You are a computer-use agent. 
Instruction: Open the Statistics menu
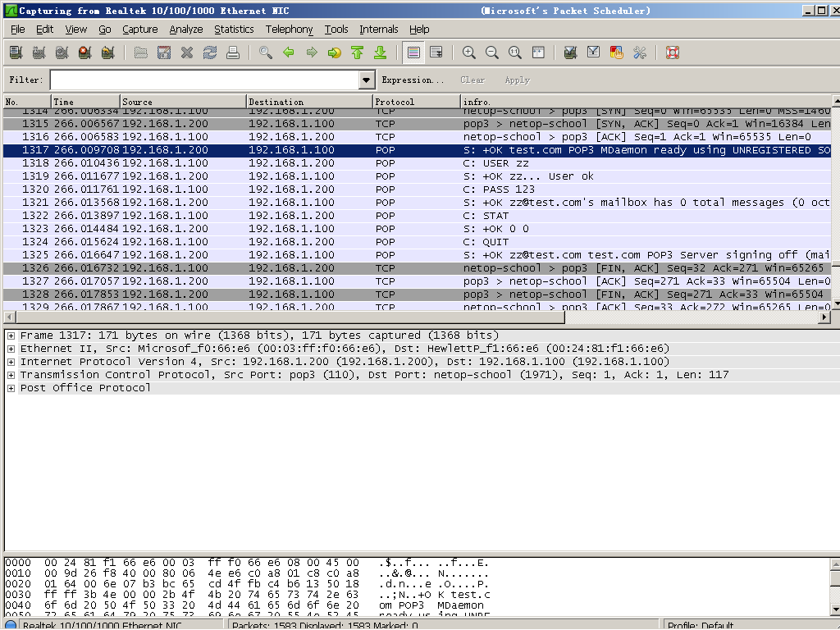click(x=234, y=29)
